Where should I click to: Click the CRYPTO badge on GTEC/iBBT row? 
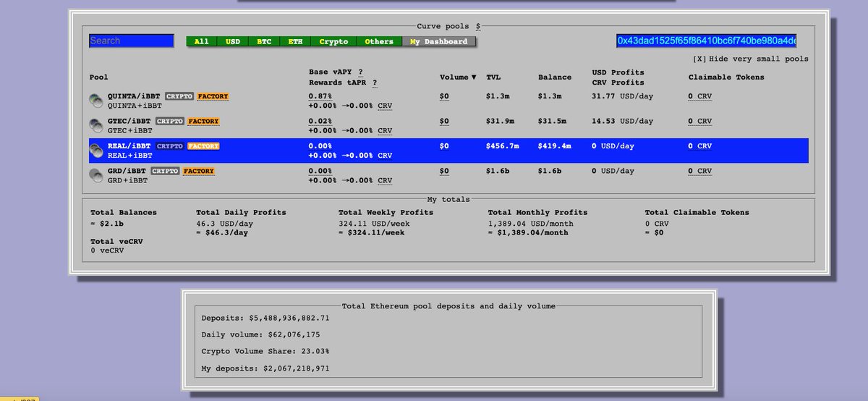[170, 121]
